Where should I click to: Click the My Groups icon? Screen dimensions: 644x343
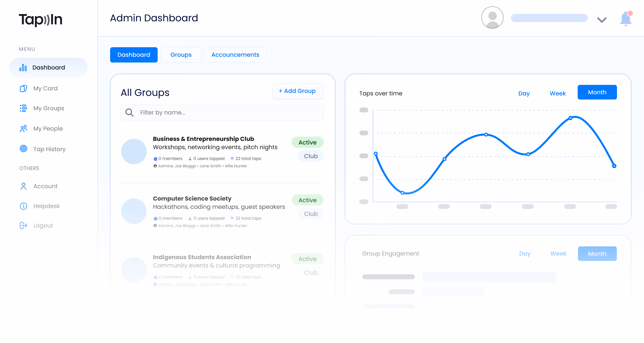coord(23,108)
